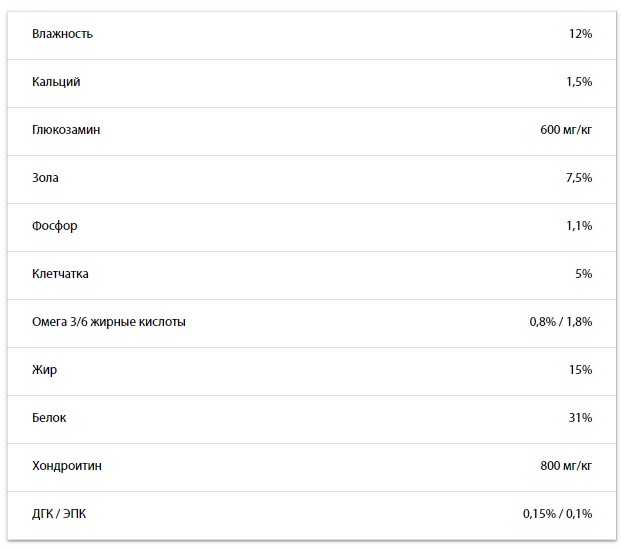The image size is (621, 549).
Task: Select the 0,8% / 1,8% omega value
Action: [x=561, y=322]
